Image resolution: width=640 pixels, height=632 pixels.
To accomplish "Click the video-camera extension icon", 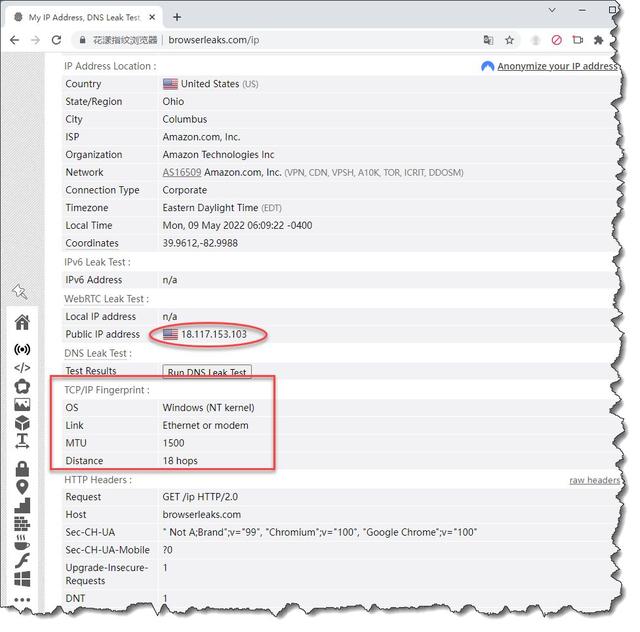I will 578,40.
